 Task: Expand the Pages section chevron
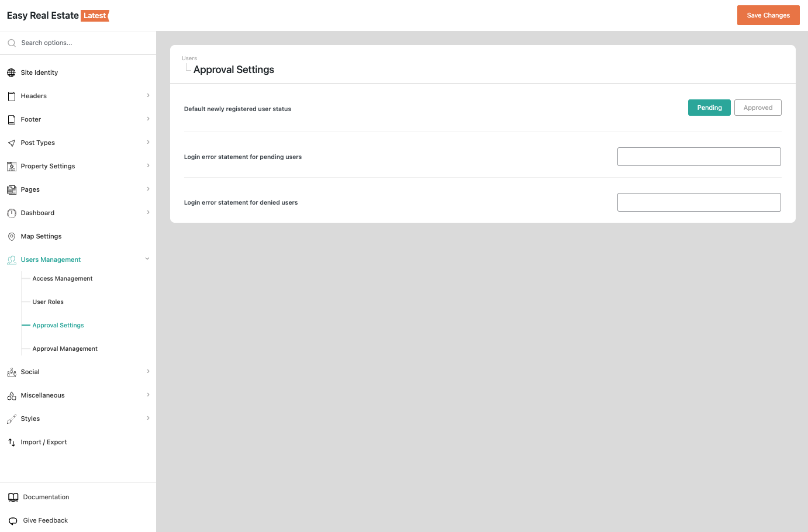(x=148, y=189)
